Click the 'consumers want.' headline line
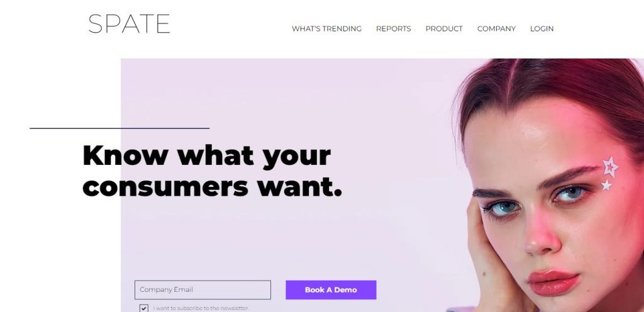The width and height of the screenshot is (644, 312). coord(213,187)
